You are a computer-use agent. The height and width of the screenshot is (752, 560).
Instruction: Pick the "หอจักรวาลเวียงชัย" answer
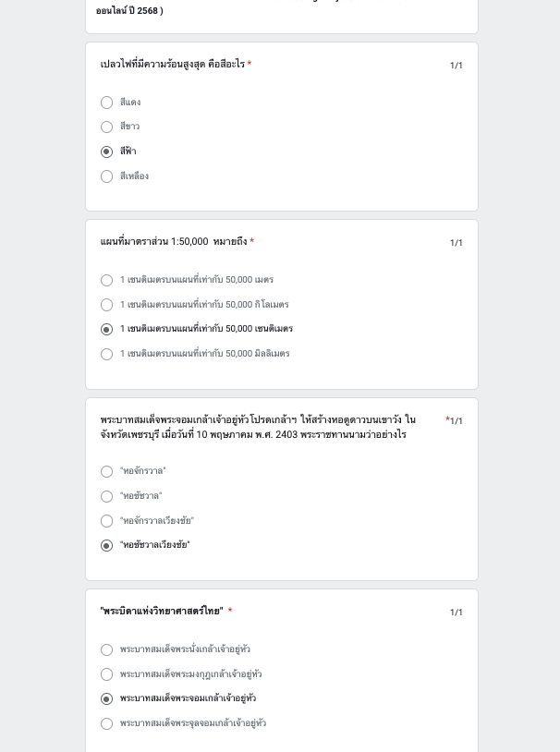107,521
